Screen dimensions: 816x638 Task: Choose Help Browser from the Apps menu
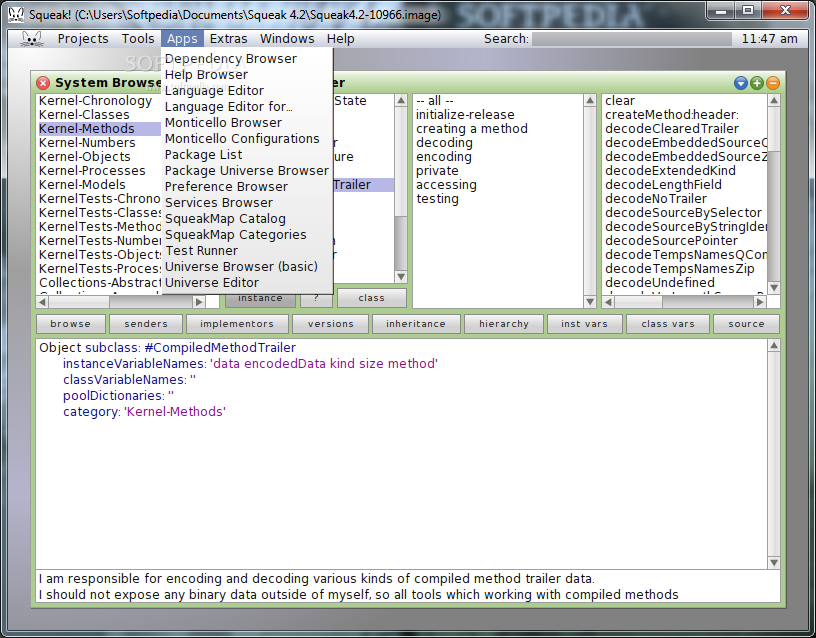click(247, 75)
